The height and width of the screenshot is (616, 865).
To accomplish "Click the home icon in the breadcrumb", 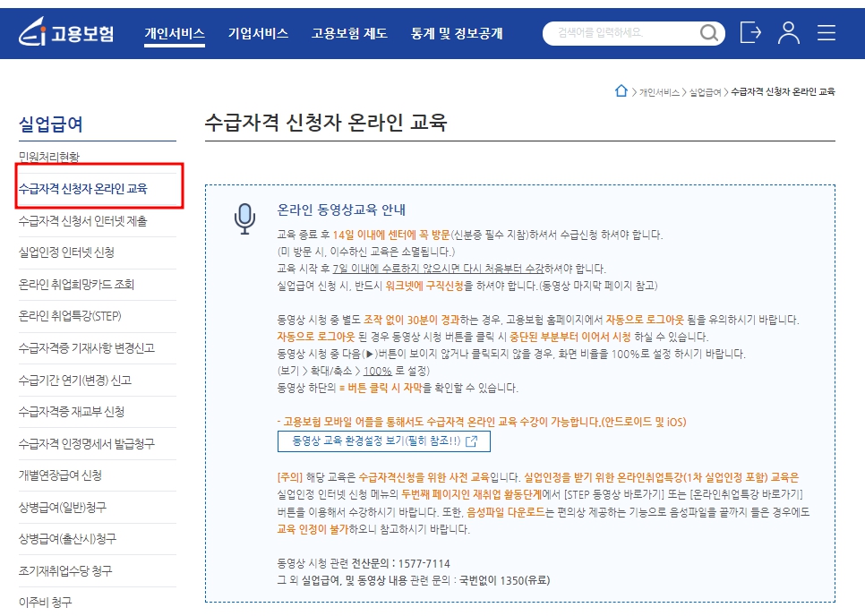I will point(622,90).
